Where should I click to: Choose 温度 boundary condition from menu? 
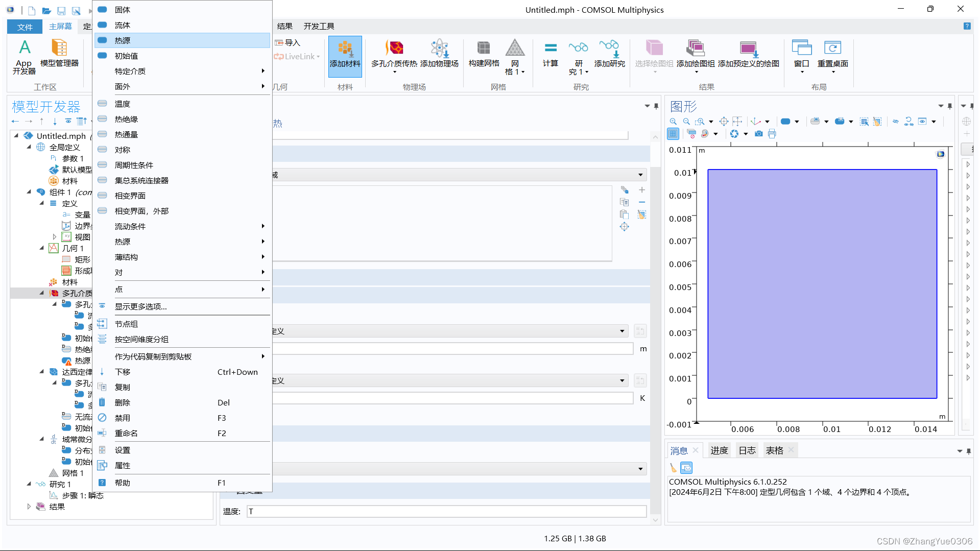coord(182,104)
